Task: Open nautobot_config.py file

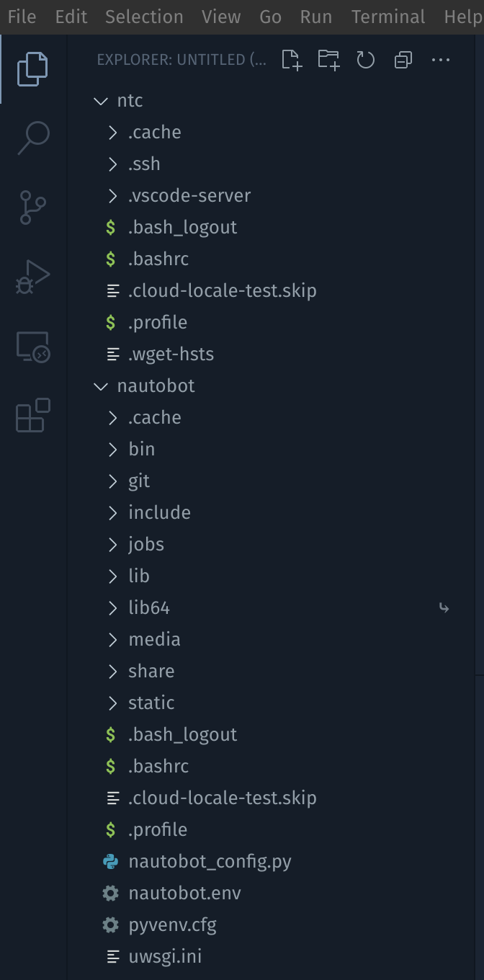Action: point(210,862)
